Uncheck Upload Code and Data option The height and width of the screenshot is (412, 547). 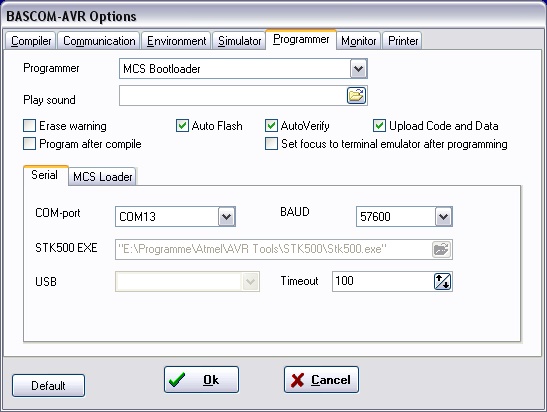pos(379,126)
